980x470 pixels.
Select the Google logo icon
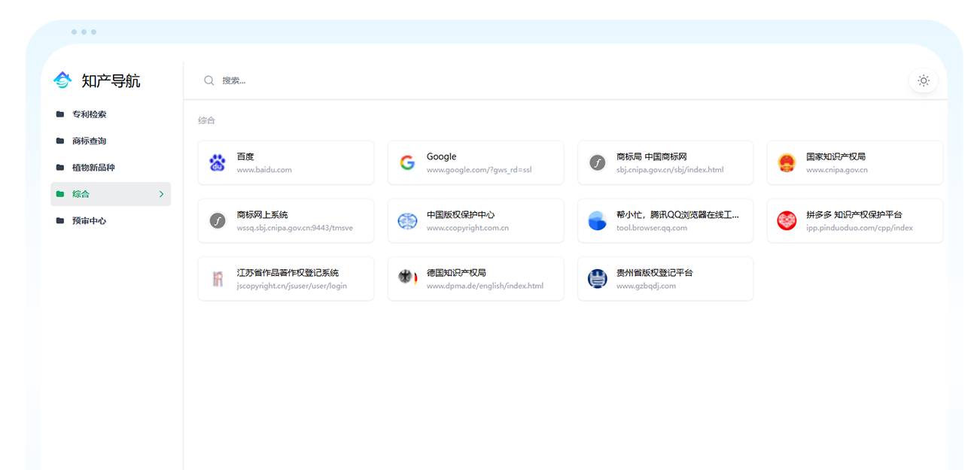(x=407, y=162)
